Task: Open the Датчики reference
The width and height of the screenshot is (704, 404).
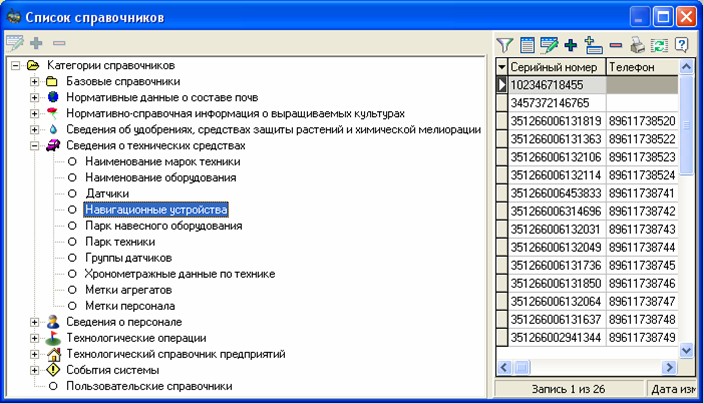Action: tap(107, 194)
